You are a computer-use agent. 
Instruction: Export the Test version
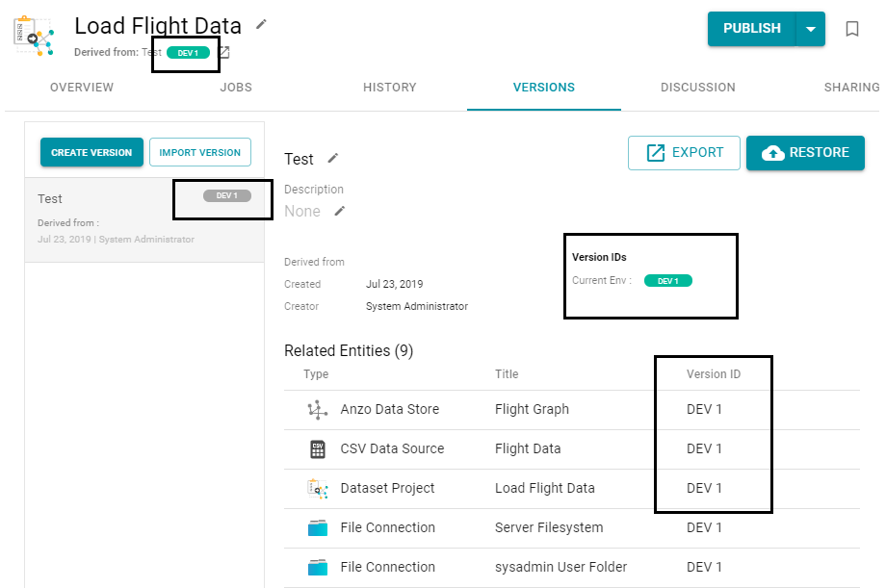(x=684, y=152)
